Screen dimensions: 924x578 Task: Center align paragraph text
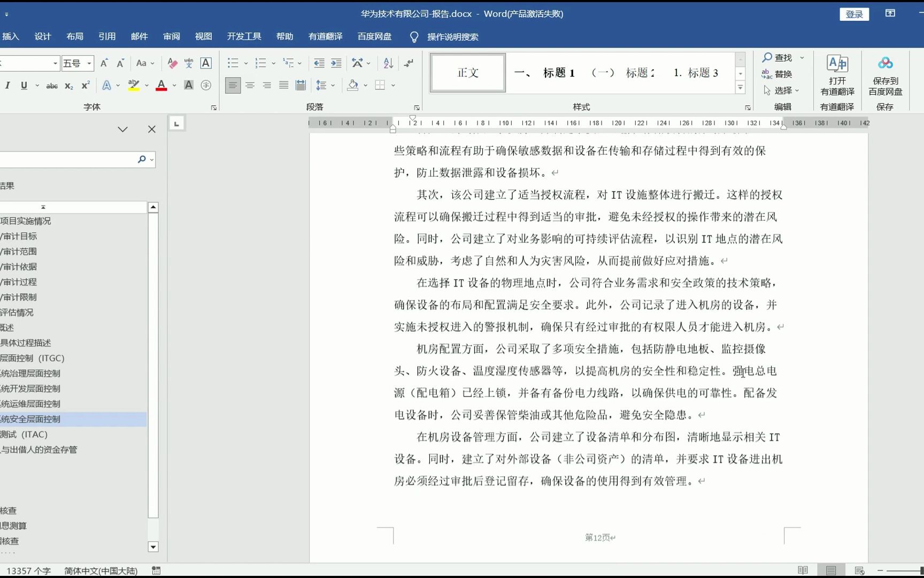pos(250,85)
